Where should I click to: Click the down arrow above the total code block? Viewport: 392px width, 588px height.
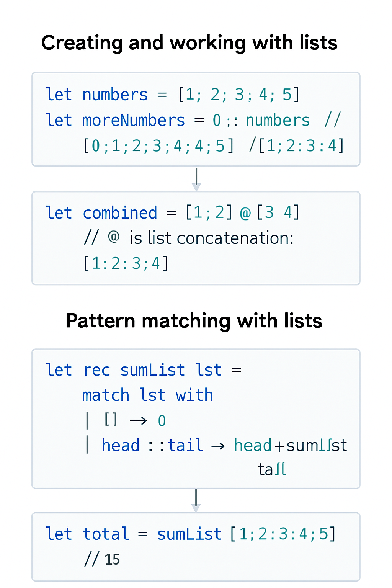tap(196, 501)
